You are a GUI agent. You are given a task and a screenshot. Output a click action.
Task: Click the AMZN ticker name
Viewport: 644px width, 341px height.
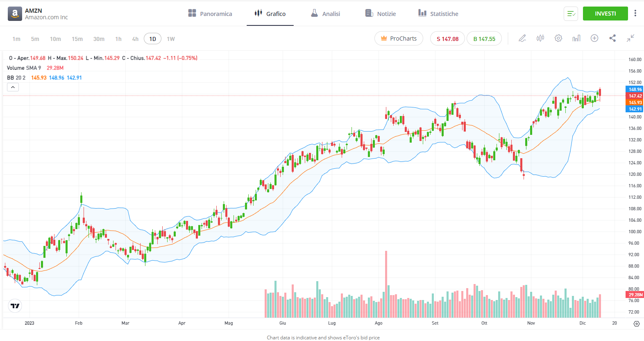[34, 11]
